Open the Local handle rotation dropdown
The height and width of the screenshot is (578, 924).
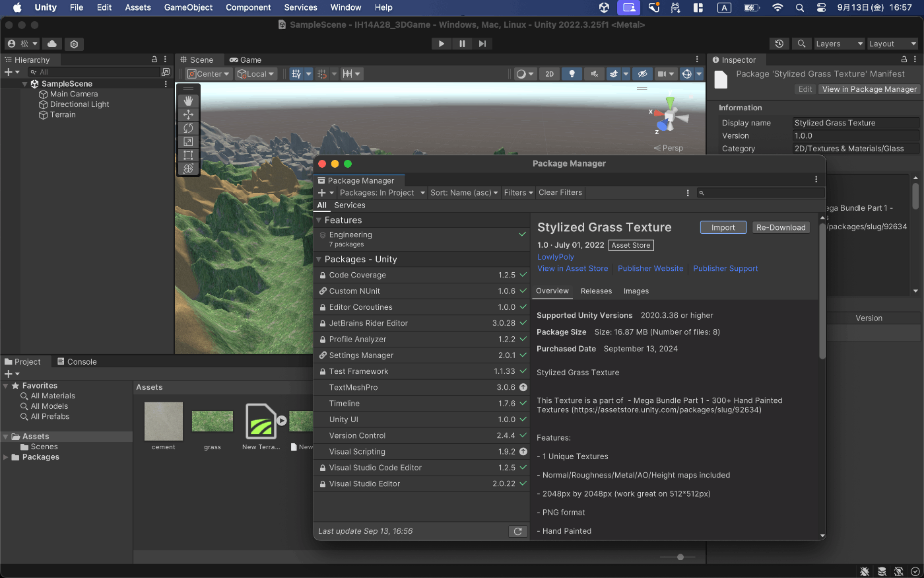256,74
